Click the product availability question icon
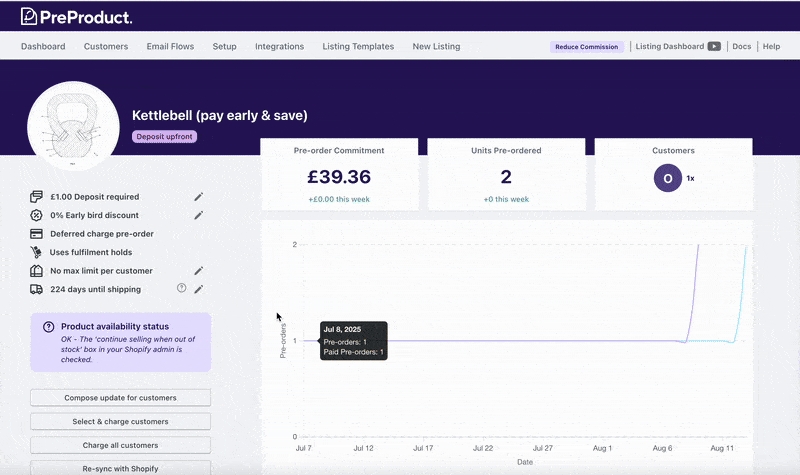Viewport: 800px width, 475px height. click(48, 327)
